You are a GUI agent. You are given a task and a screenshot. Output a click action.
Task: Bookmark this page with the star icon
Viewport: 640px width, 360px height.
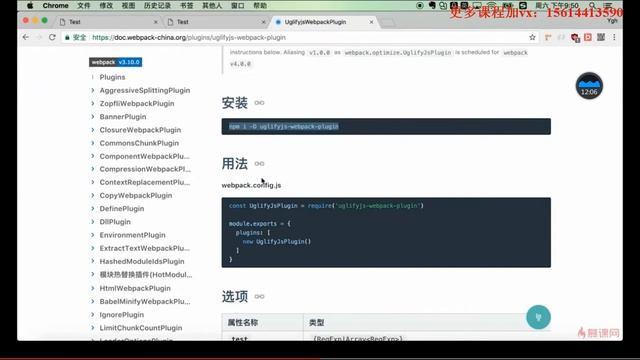(532, 37)
